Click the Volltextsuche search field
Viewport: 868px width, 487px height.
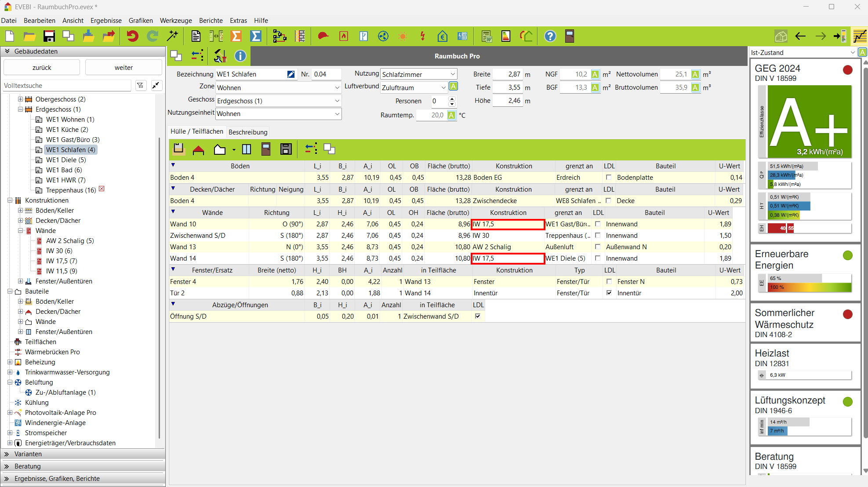[x=67, y=85]
